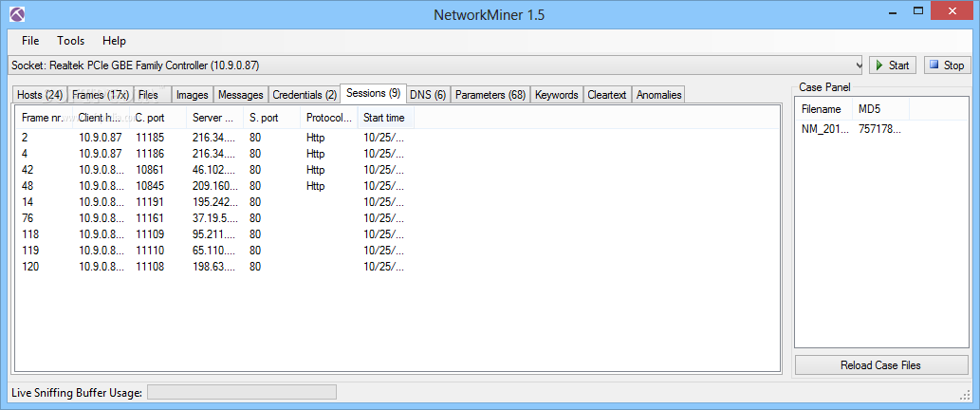
Task: Click client port 10861 cell
Action: pyautogui.click(x=150, y=169)
